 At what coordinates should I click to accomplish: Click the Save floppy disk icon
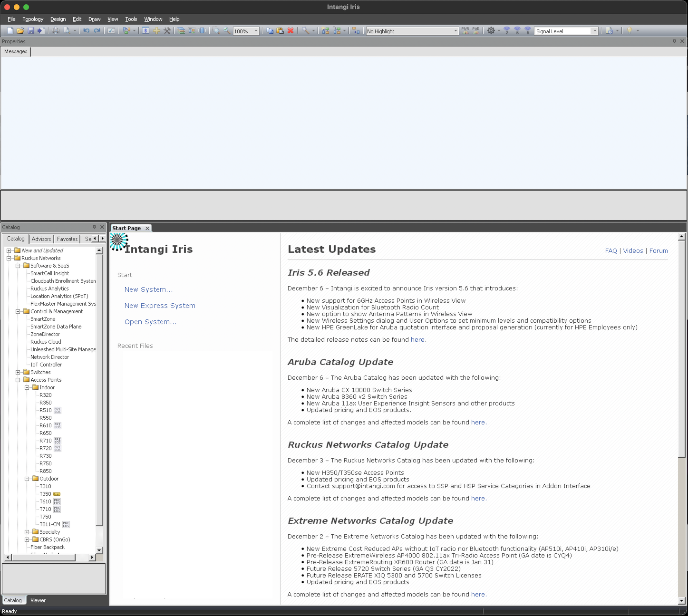tap(31, 31)
